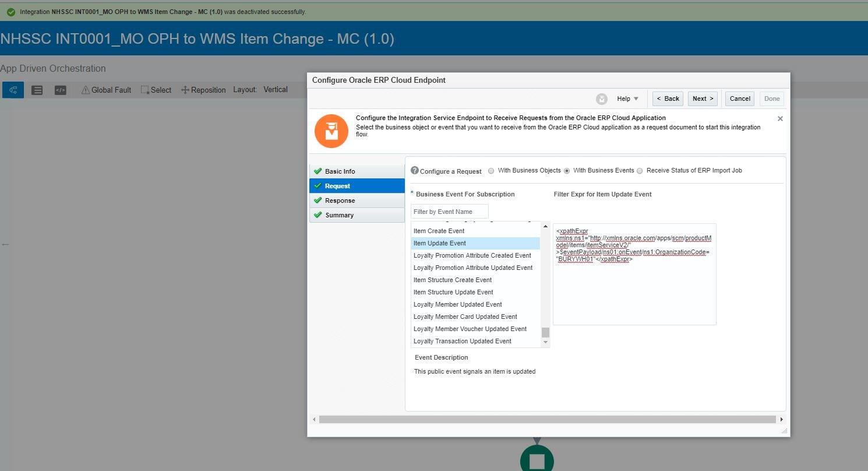Open the Help dropdown
The width and height of the screenshot is (868, 471).
pyautogui.click(x=626, y=99)
